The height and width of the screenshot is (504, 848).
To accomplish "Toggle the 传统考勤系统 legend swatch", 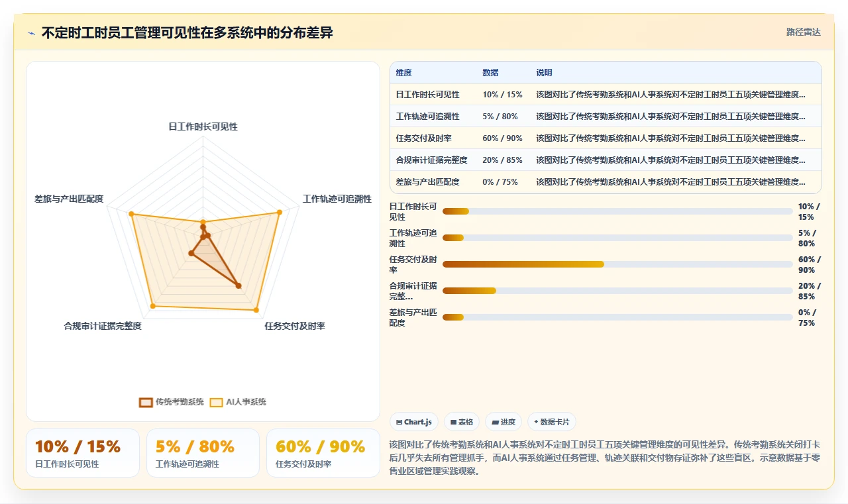I will tap(146, 402).
